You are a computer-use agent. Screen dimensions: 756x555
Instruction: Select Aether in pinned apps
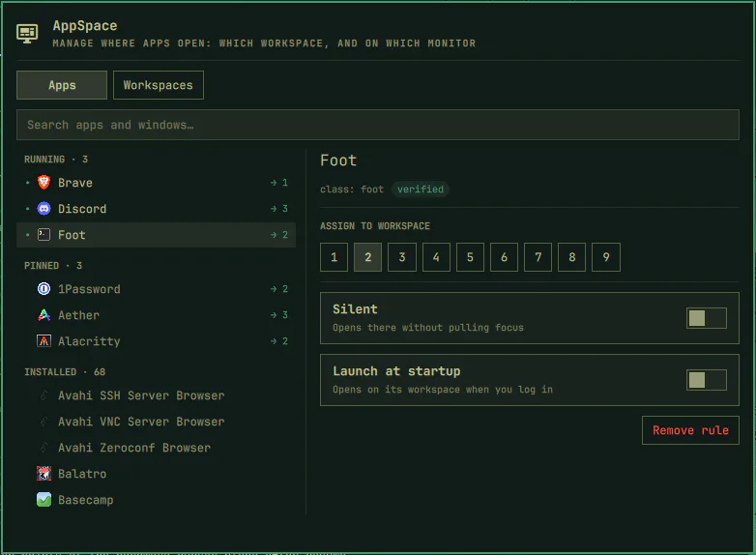(x=157, y=315)
